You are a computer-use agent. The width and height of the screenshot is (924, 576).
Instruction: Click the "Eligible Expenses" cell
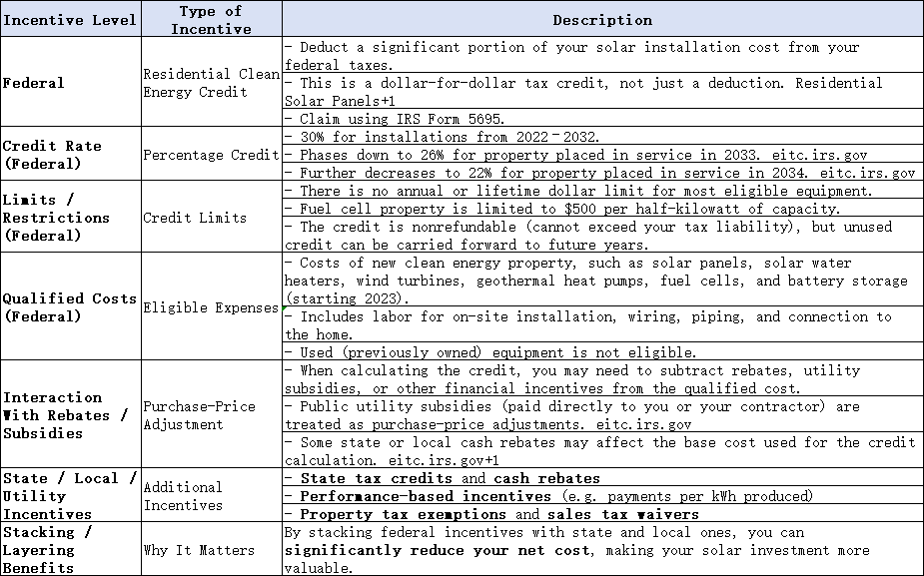210,307
